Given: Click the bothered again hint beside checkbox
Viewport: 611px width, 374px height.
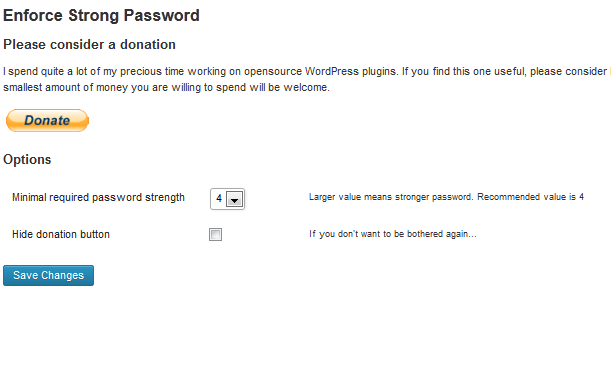Looking at the screenshot, I should click(x=393, y=234).
